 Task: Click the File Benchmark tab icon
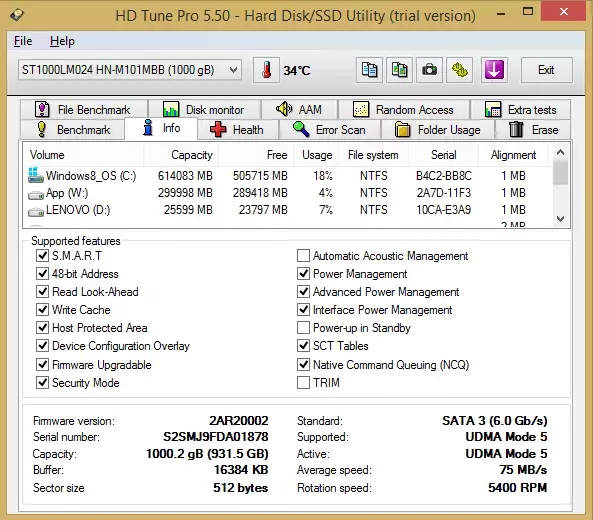42,109
